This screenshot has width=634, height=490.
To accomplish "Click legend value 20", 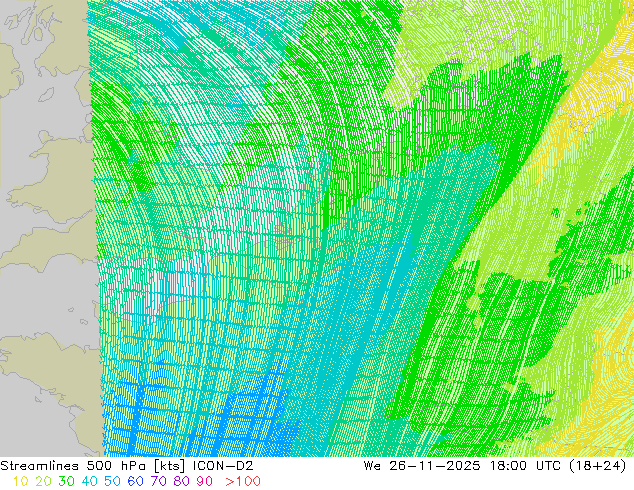I will pyautogui.click(x=44, y=482).
